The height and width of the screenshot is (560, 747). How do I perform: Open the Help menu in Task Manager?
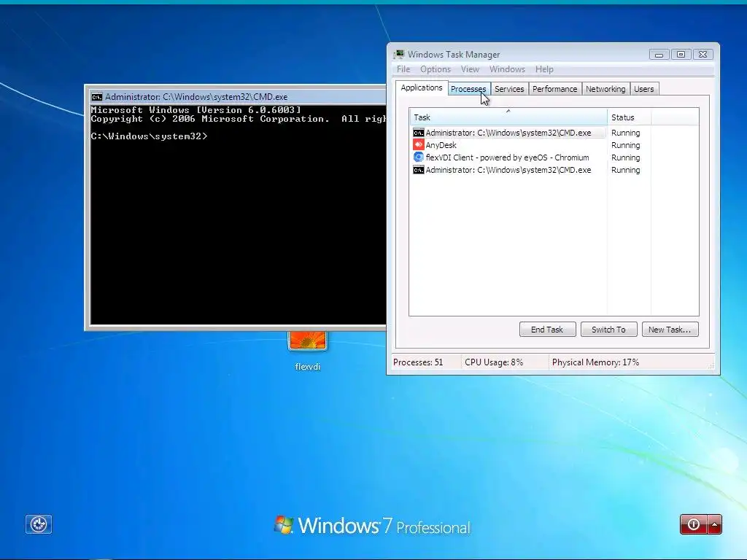(544, 69)
